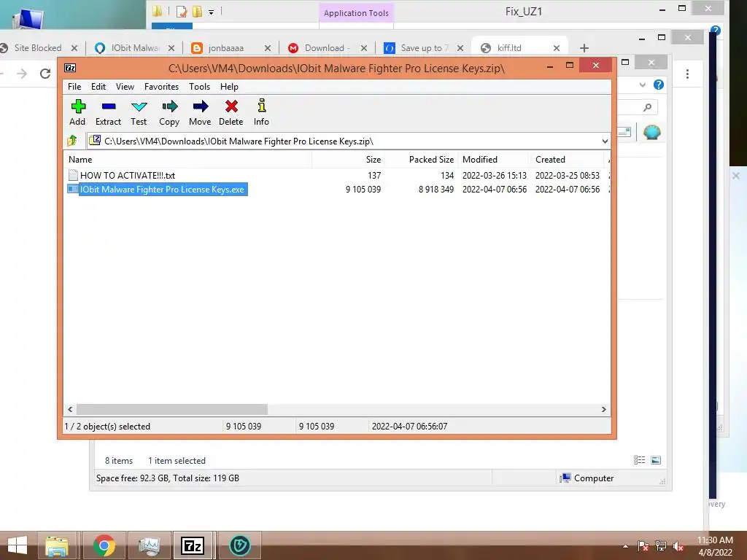The width and height of the screenshot is (747, 560).
Task: Click the muted volume tray icon
Action: pyautogui.click(x=678, y=546)
